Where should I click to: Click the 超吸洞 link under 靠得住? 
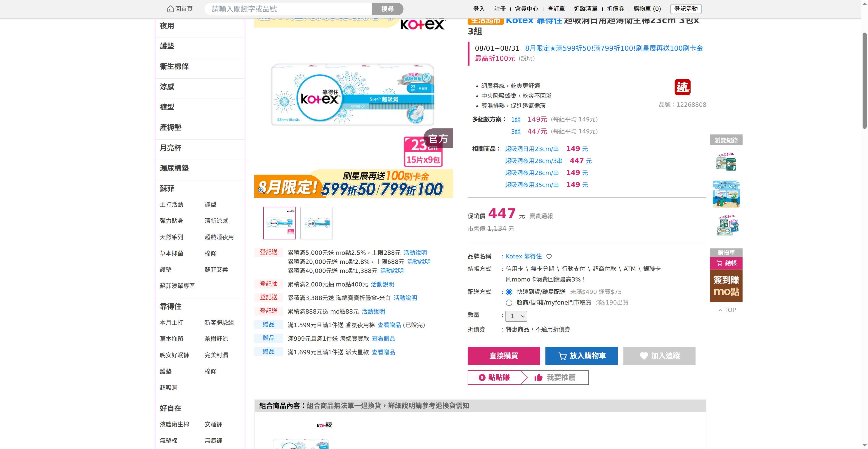[168, 388]
